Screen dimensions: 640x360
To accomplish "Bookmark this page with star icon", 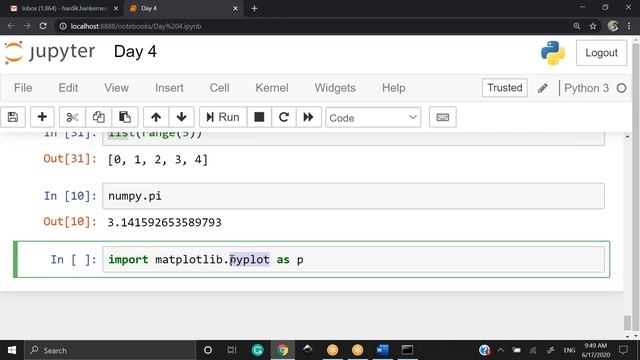I will point(593,26).
